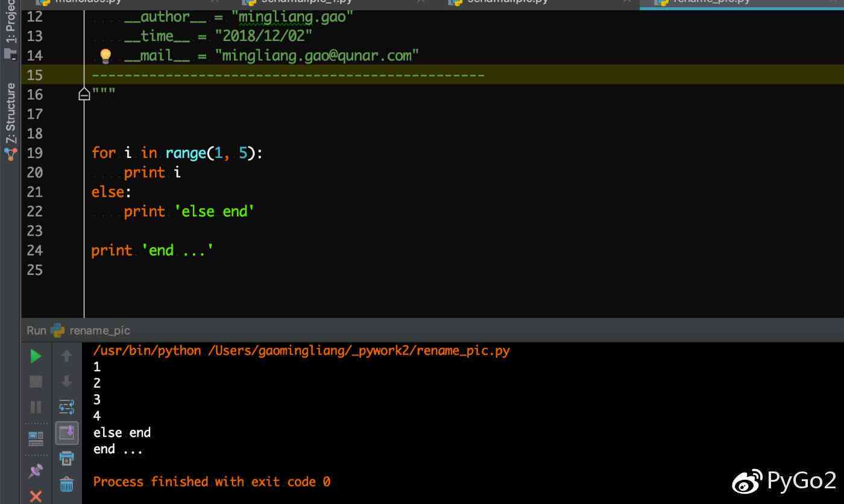Click the yellow light bulb quick-fix icon
Screen dimensions: 844x504
pos(105,56)
